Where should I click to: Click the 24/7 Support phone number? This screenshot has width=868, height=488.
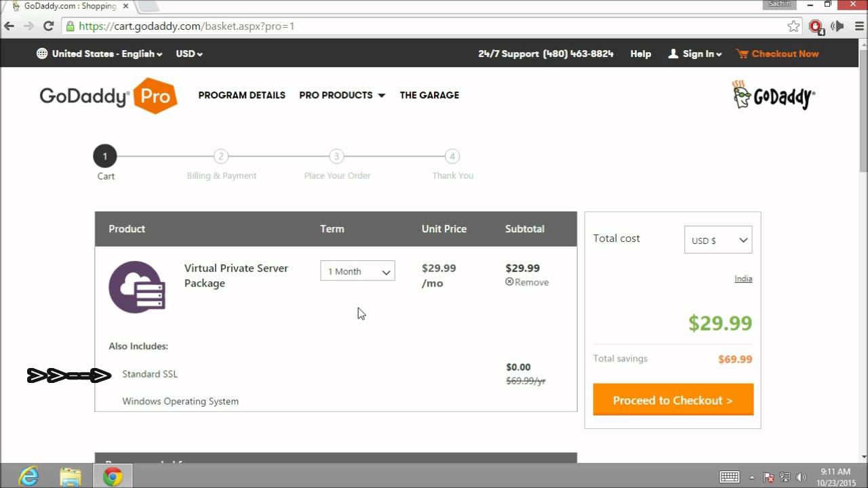pos(578,54)
